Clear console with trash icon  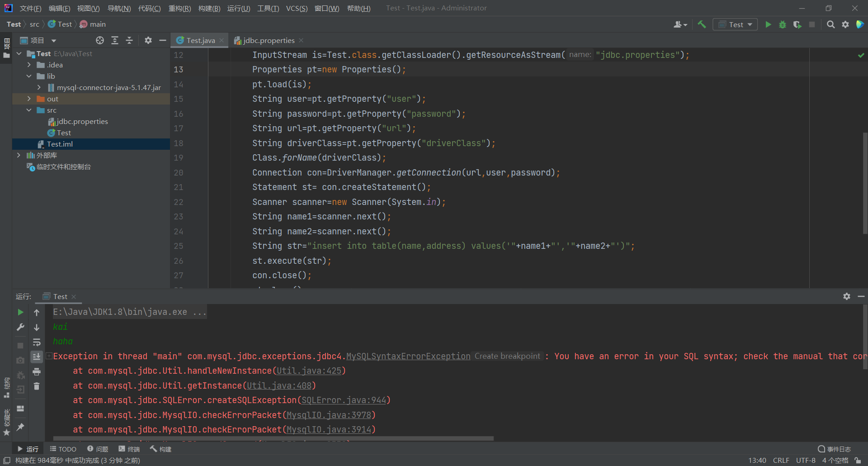[x=37, y=386]
